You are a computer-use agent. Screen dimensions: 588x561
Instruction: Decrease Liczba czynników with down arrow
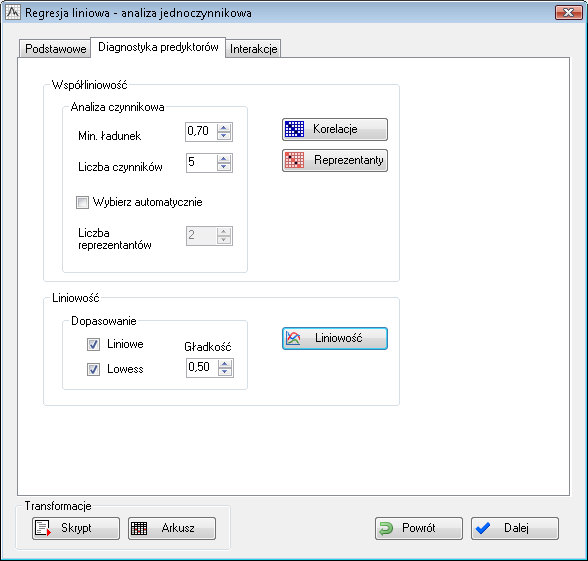pos(224,167)
